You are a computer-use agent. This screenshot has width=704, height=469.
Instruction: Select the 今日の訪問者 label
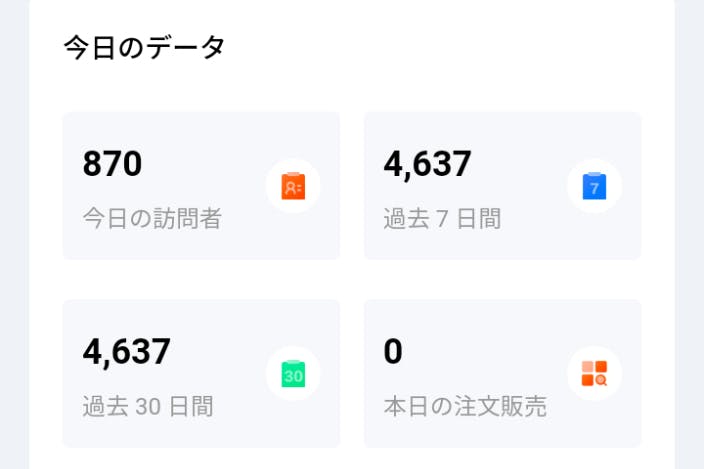(x=152, y=218)
